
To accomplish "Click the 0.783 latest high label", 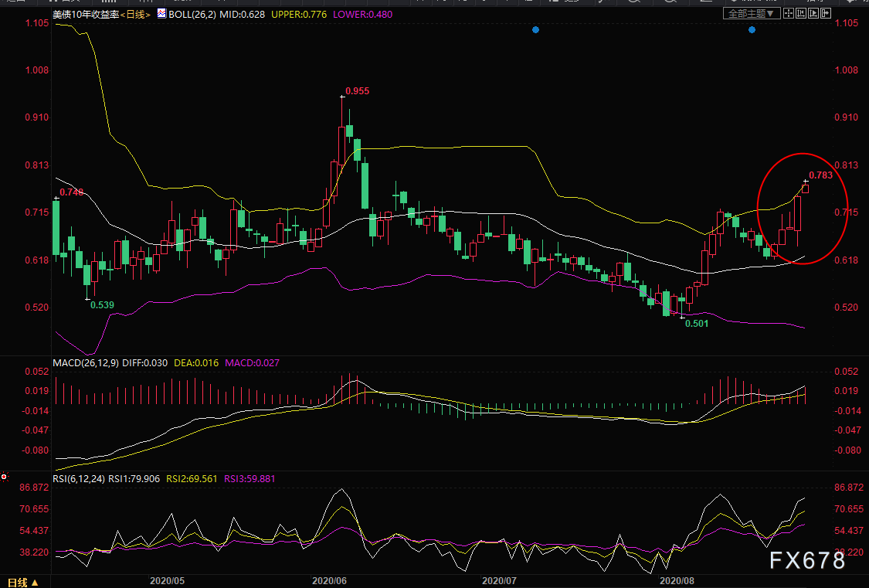I will coord(820,175).
